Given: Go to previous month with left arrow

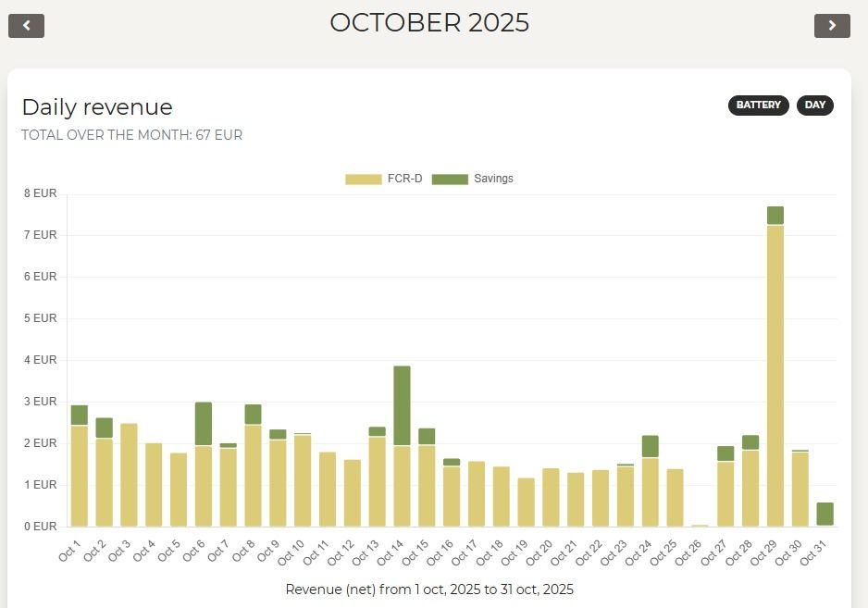Looking at the screenshot, I should (x=26, y=26).
